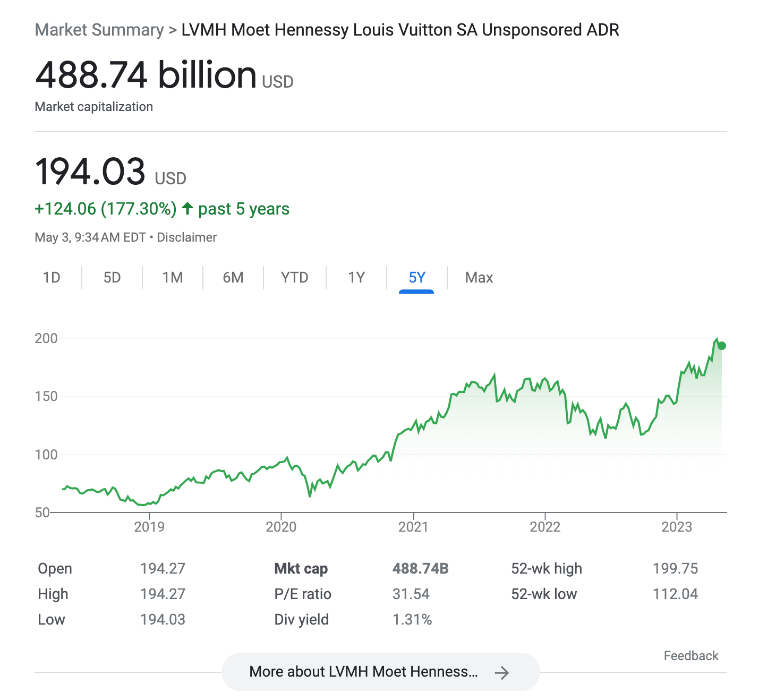Click the Mkt cap label
Screen dimensions: 767x700
click(x=301, y=569)
